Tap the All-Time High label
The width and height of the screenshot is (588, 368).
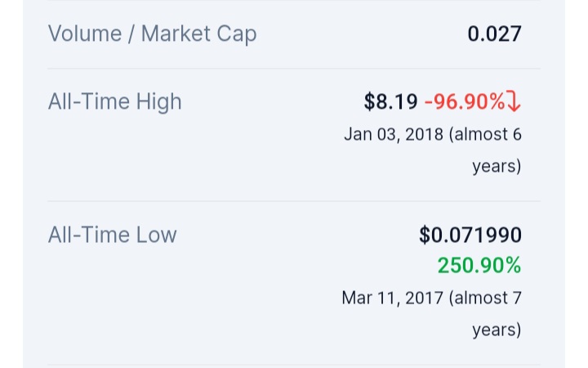[x=114, y=102]
